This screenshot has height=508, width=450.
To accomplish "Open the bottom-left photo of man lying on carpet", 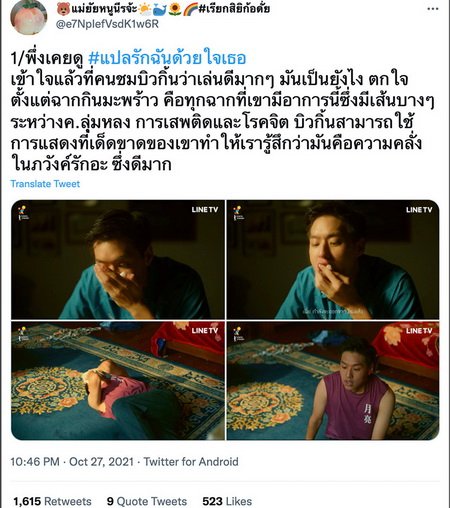I will (118, 381).
